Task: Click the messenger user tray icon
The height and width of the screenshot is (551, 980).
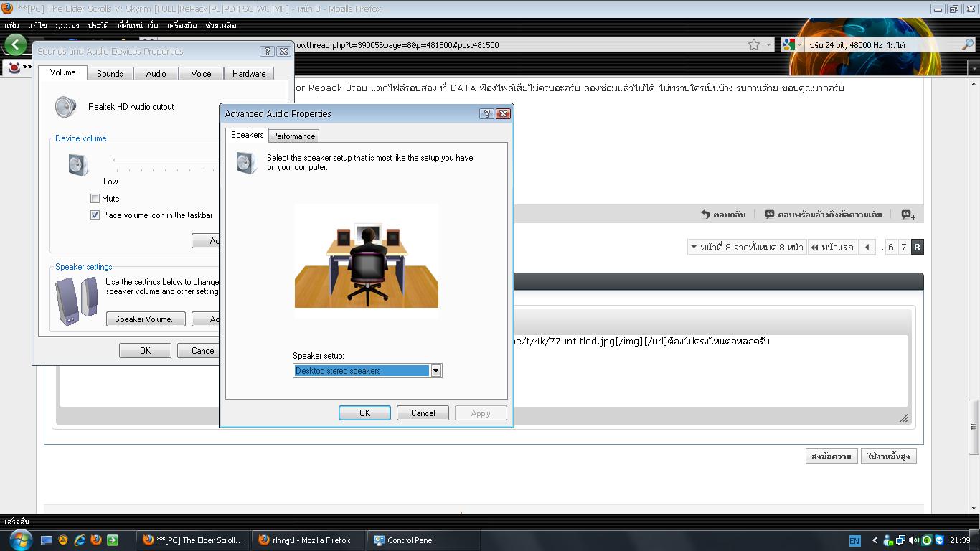Action: (x=888, y=540)
